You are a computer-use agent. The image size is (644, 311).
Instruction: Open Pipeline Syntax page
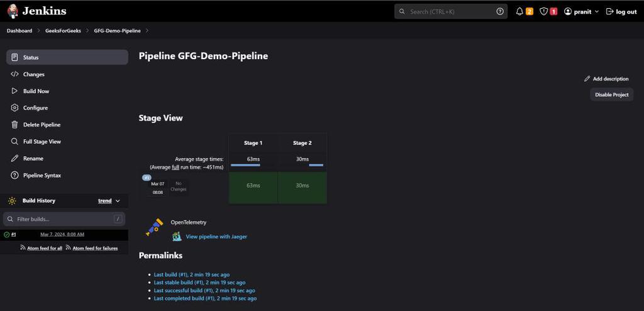[x=67, y=175]
